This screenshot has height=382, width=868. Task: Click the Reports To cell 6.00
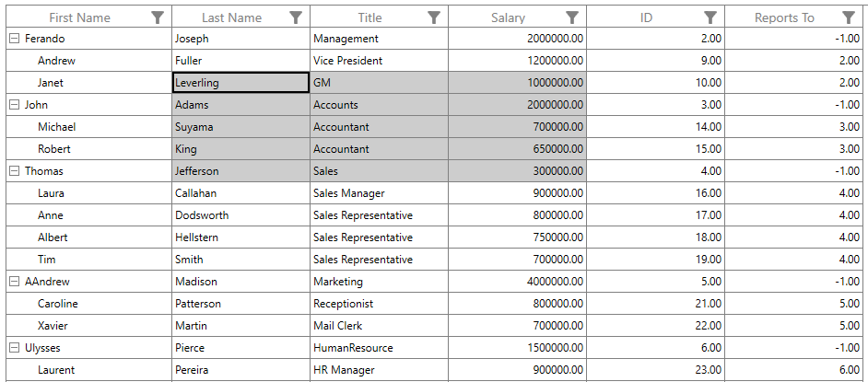click(x=793, y=370)
